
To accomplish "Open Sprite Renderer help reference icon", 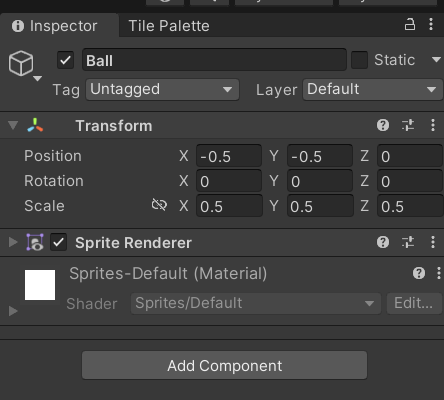I will (383, 242).
